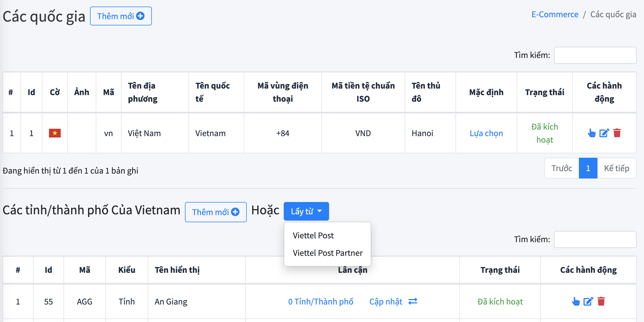Click the Vietnam flag icon

55,133
